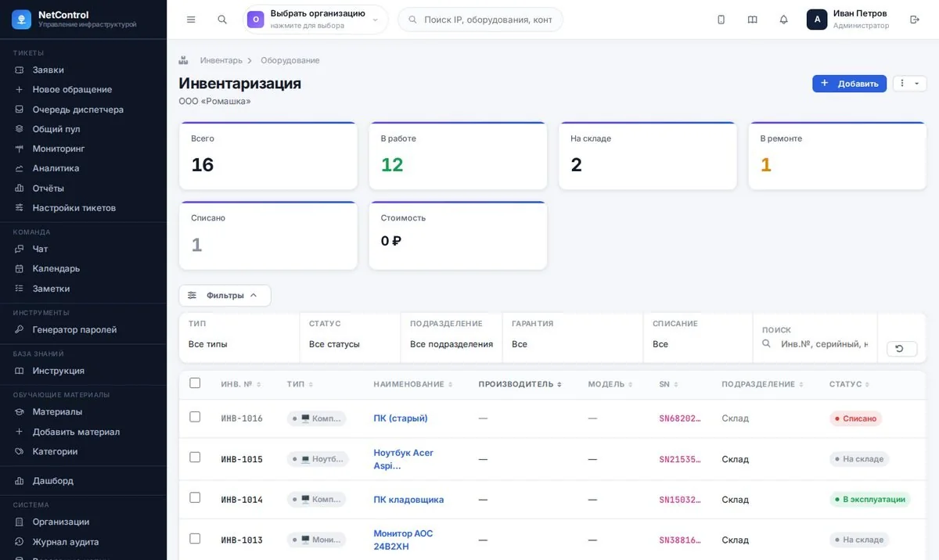Click the Календарь icon in the sidebar

coord(20,268)
